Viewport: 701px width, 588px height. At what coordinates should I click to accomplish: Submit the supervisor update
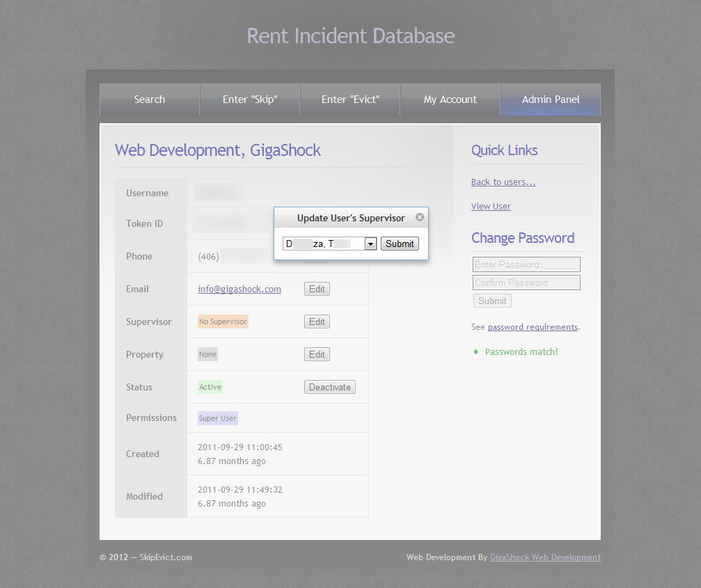tap(400, 244)
